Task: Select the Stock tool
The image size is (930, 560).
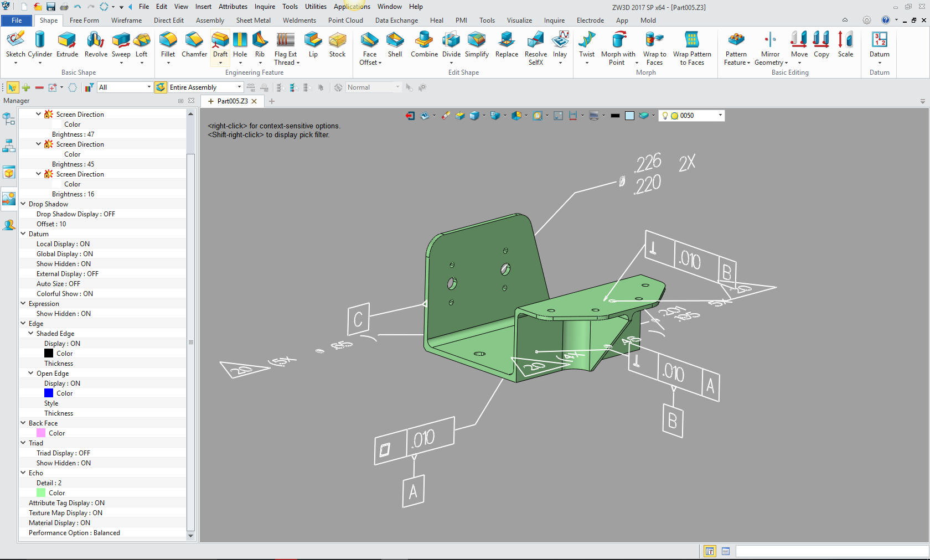Action: [x=337, y=44]
